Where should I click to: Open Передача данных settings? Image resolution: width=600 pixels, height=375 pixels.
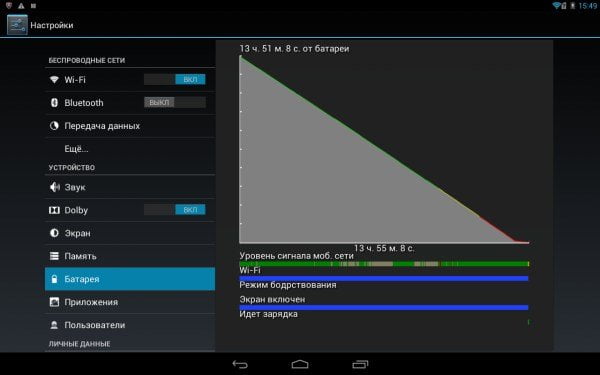click(x=130, y=126)
